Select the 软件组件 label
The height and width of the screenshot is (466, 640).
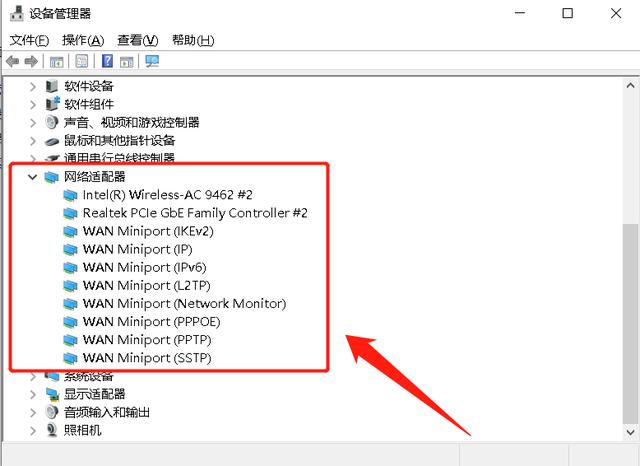(89, 104)
